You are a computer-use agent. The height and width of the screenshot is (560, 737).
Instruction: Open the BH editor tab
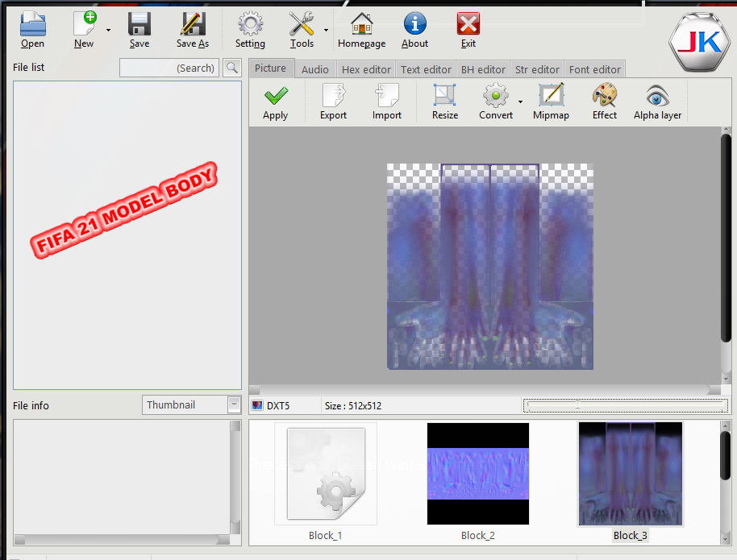(x=483, y=69)
